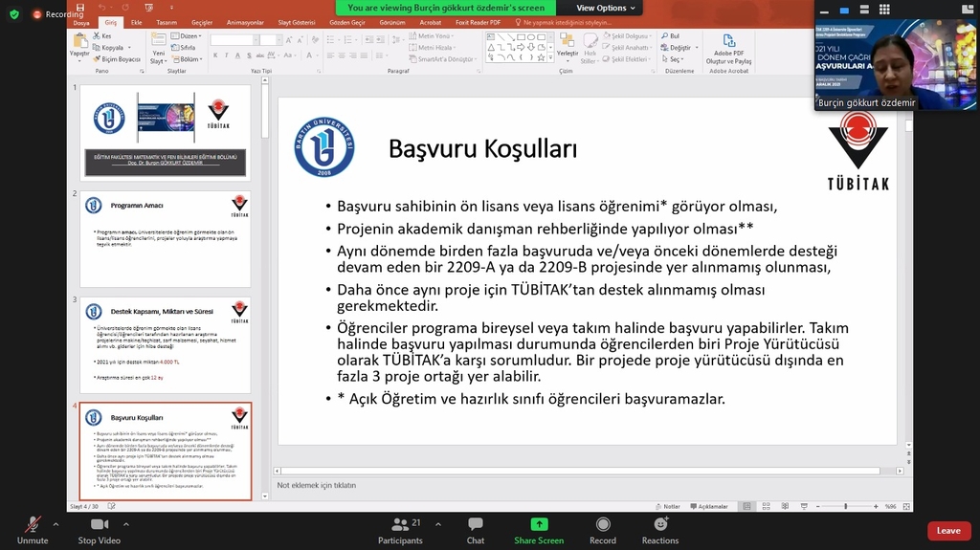Screen dimensions: 980x550
Task: Open the font name combo box
Action: pos(234,40)
